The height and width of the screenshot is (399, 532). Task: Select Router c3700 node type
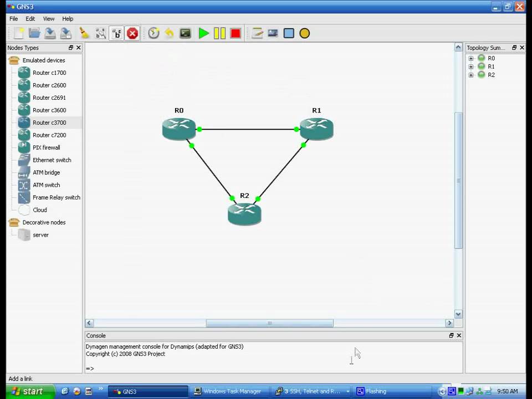(x=49, y=122)
